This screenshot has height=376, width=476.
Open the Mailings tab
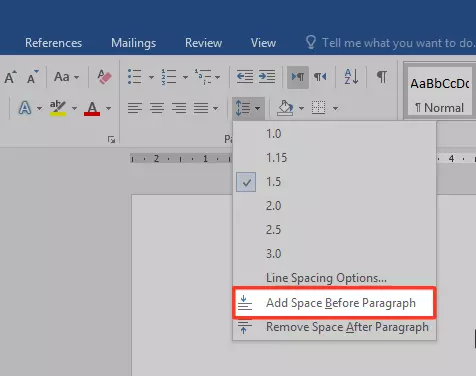click(x=133, y=43)
